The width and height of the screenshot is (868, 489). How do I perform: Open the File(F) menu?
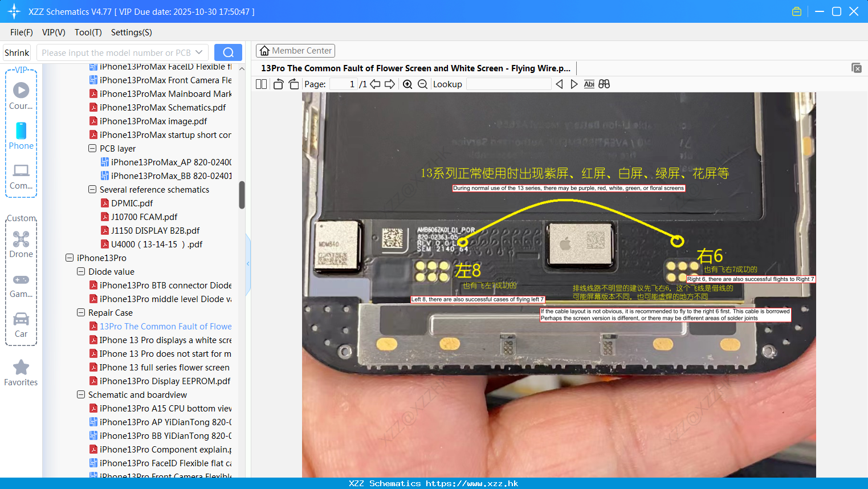click(x=22, y=32)
